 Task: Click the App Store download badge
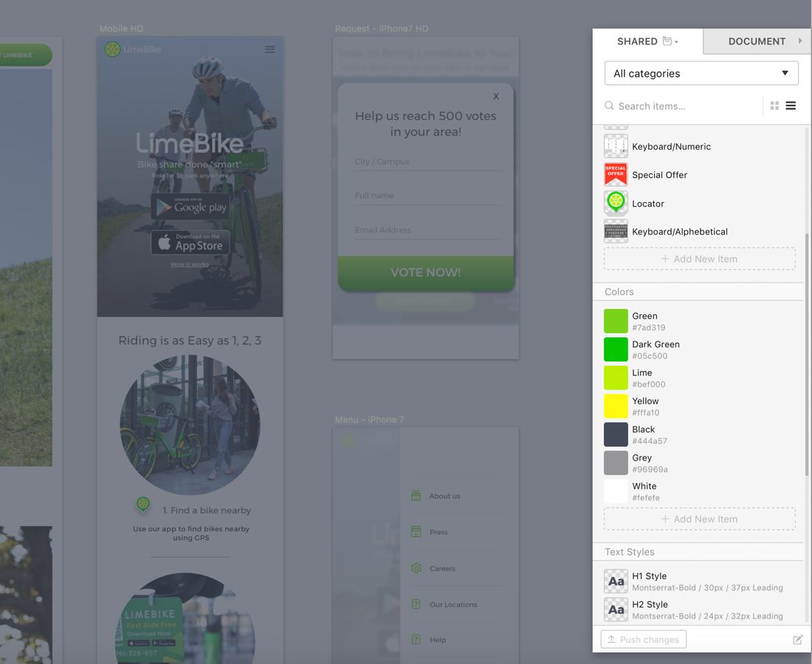[190, 243]
